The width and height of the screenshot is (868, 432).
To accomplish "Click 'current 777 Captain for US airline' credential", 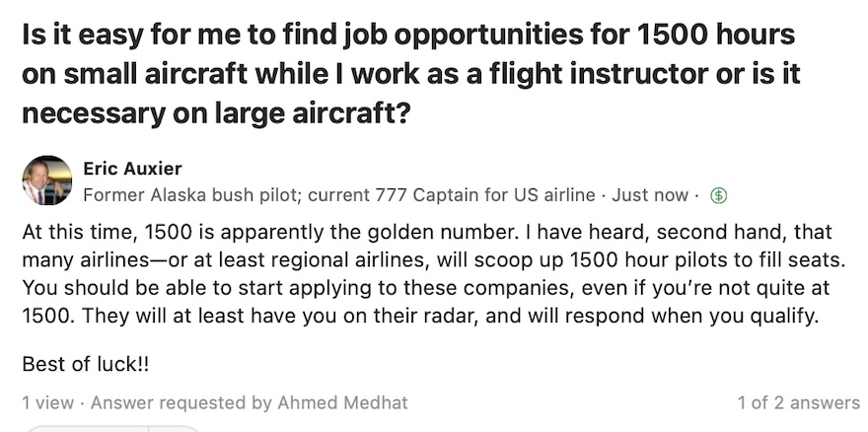I will click(x=451, y=195).
